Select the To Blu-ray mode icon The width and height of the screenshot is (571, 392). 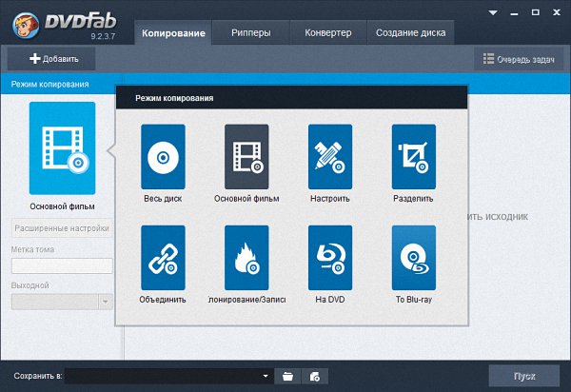coord(414,258)
